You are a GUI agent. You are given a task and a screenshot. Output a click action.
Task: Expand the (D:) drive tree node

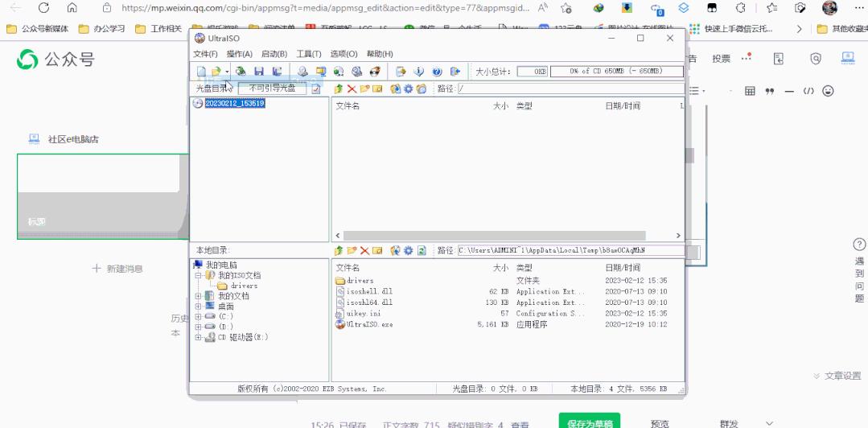tap(198, 327)
